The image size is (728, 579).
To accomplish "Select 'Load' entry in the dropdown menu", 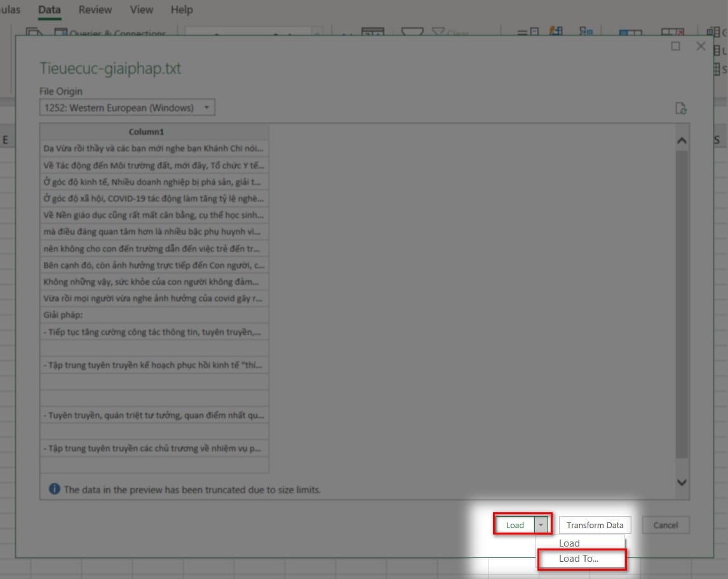I will (x=569, y=543).
